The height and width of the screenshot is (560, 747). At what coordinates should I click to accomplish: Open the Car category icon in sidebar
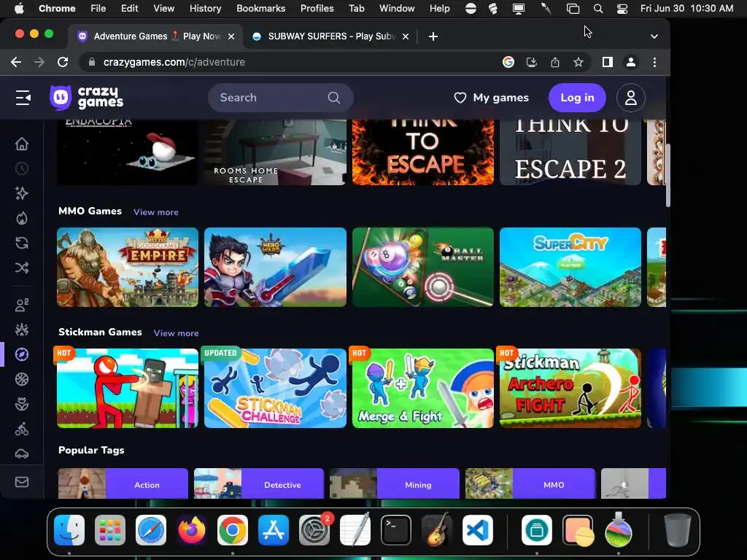click(22, 454)
